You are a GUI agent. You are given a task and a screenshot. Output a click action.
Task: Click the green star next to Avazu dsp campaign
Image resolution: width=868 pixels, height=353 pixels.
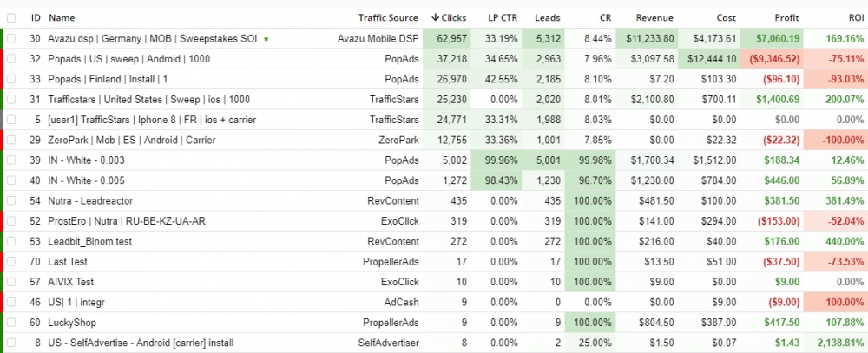[266, 39]
